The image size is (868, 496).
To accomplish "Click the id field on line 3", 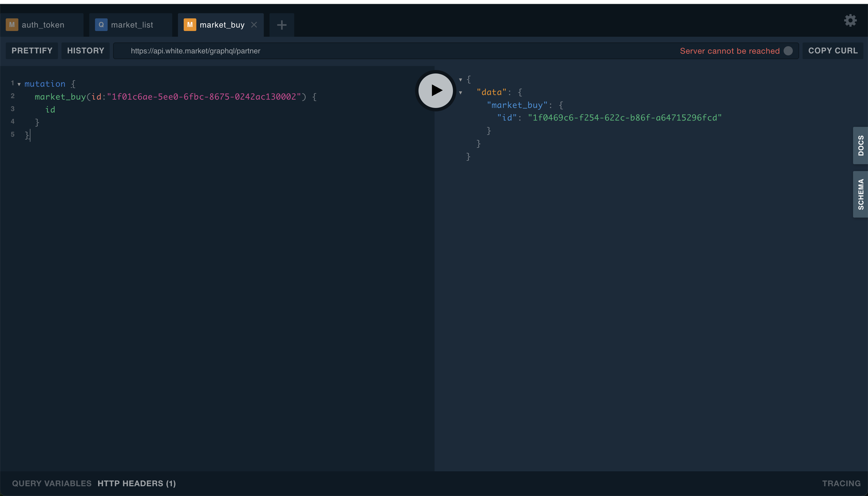I will (x=50, y=110).
